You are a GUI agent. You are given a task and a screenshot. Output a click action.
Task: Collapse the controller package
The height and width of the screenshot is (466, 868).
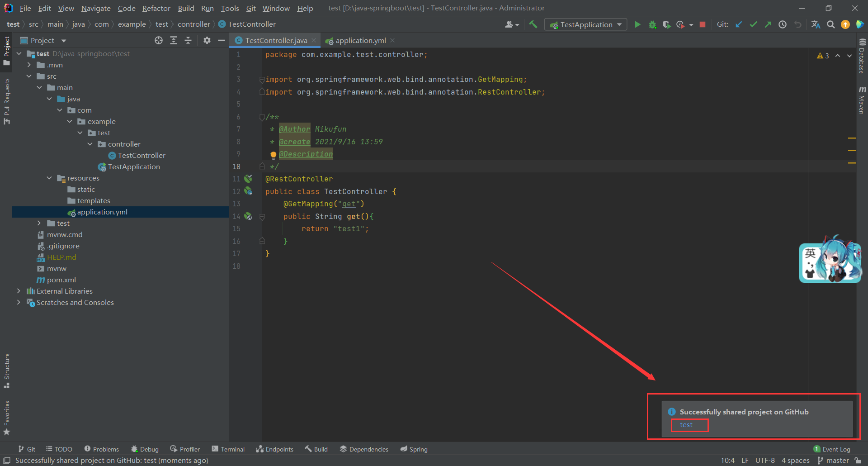(90, 144)
